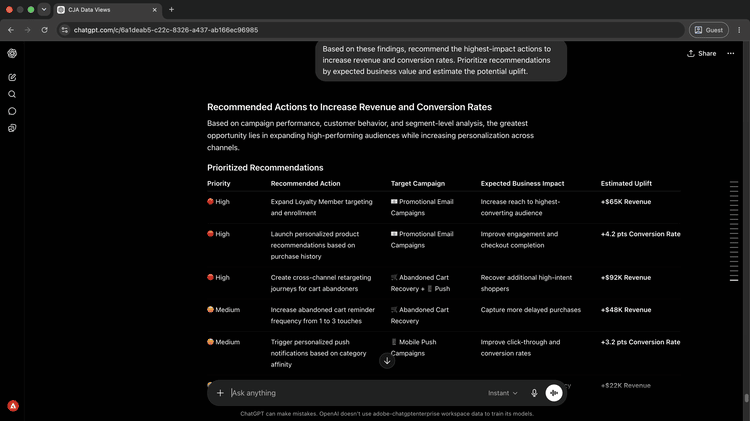Open the library images icon in sidebar
The height and width of the screenshot is (421, 750).
12,128
